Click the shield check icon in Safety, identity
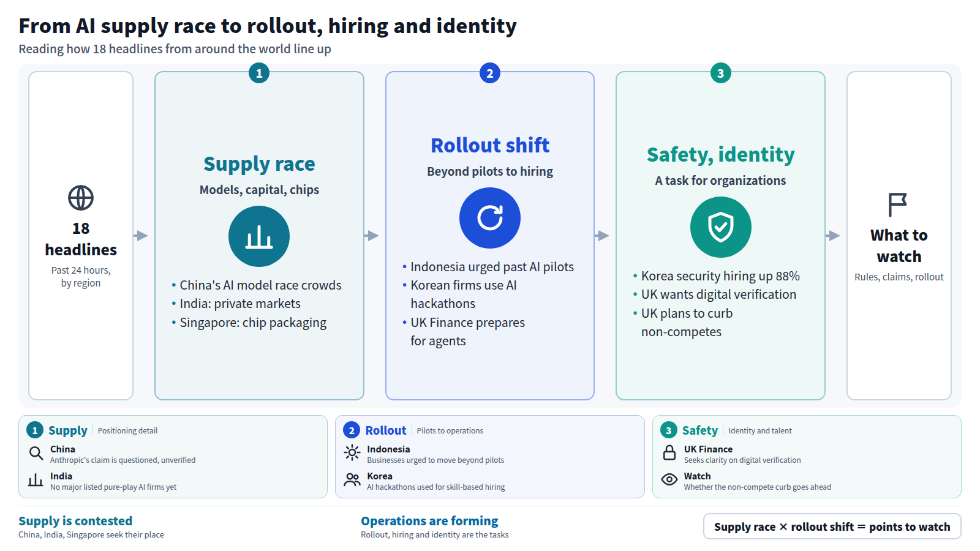This screenshot has width=980, height=551. [x=721, y=227]
